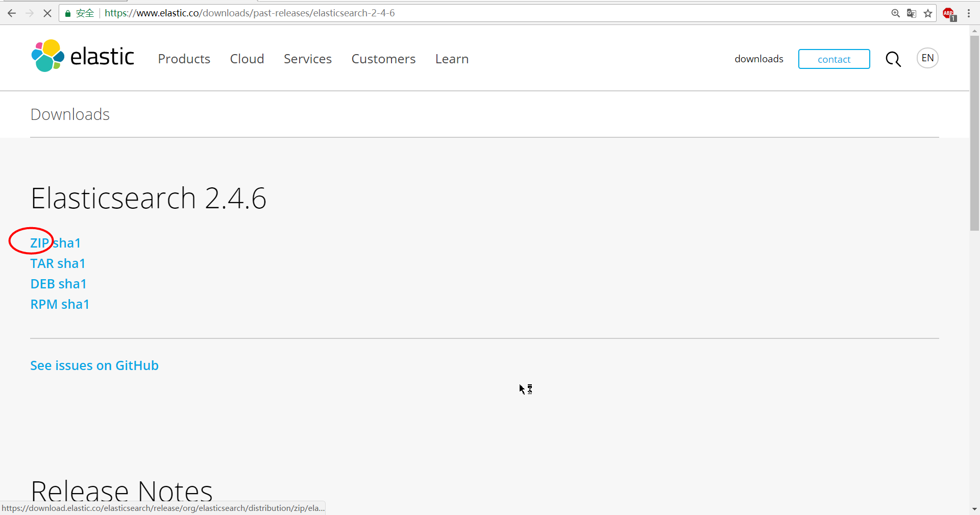Open the Cloud menu
980x515 pixels.
pos(247,59)
